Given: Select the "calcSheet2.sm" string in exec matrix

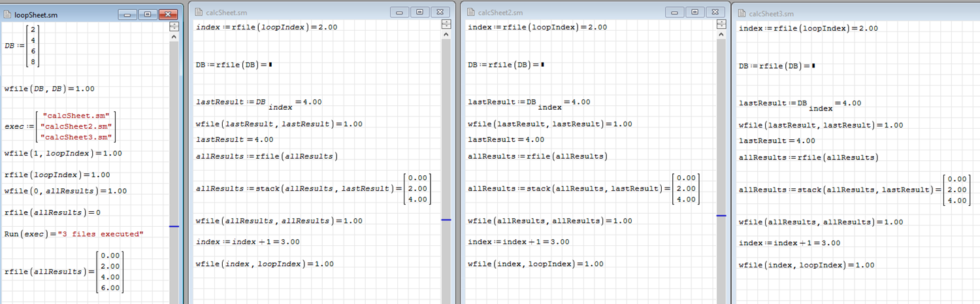Looking at the screenshot, I should coord(75,126).
